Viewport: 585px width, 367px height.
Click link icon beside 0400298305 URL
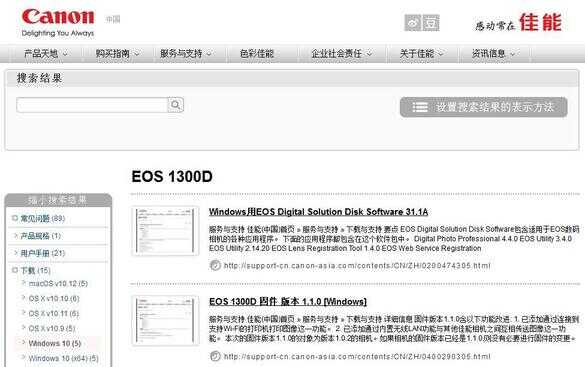pos(215,356)
